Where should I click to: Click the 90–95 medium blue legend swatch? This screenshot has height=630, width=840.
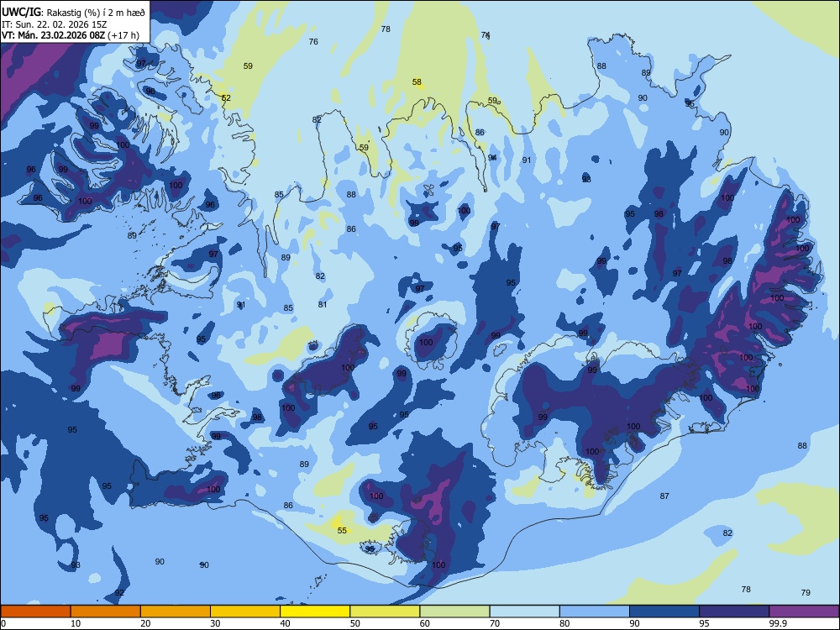click(x=664, y=612)
